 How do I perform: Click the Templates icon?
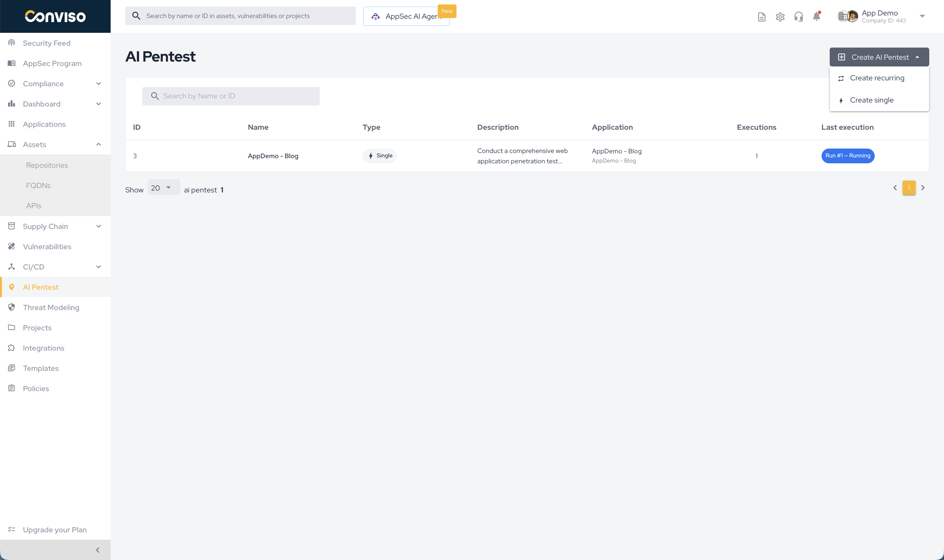tap(12, 368)
